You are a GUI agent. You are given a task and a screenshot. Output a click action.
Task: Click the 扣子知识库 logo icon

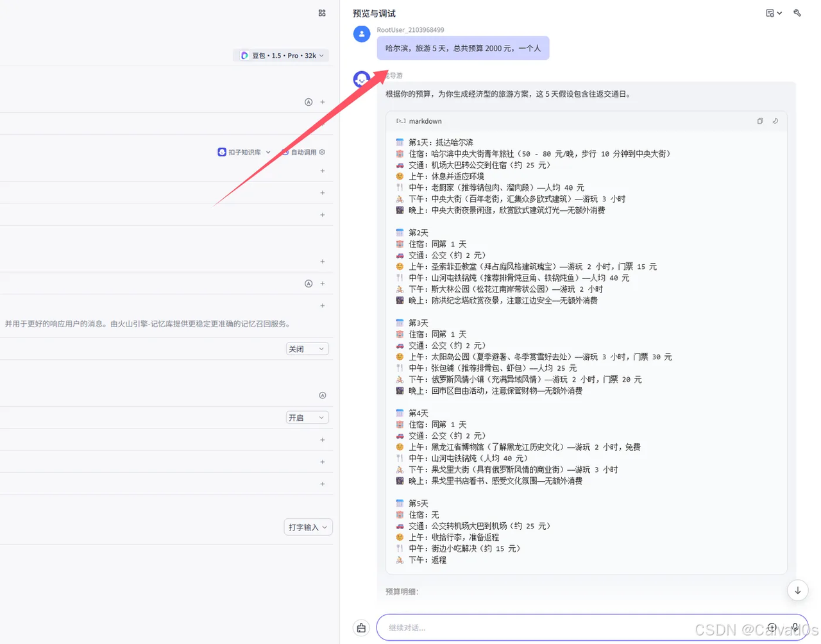click(222, 152)
